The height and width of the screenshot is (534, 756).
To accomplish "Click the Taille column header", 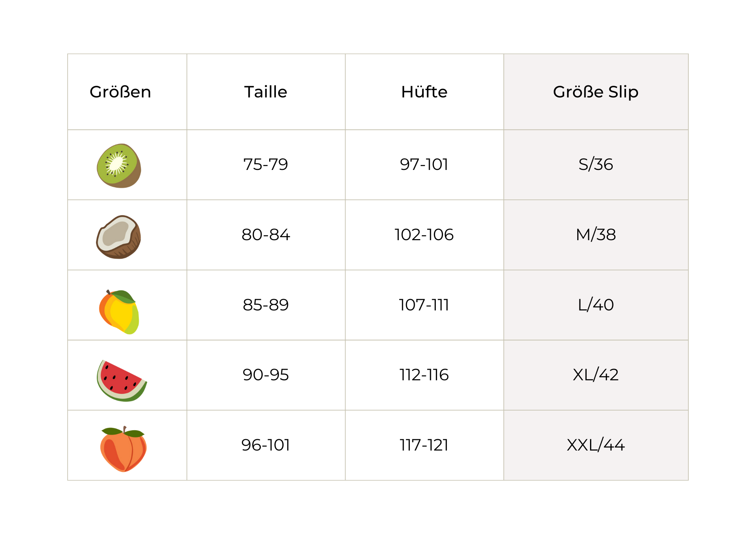I will point(266,92).
